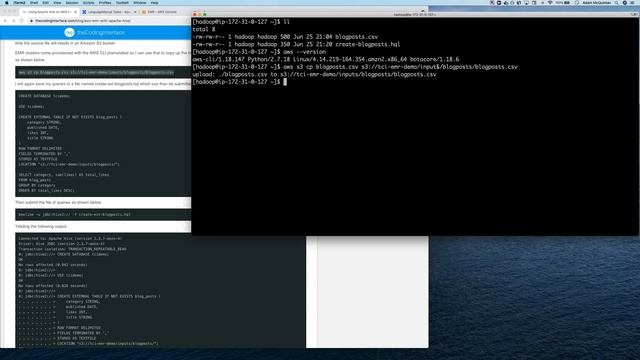Close the LanguageManual Types browser tab
This screenshot has height=360, width=640.
[x=135, y=12]
